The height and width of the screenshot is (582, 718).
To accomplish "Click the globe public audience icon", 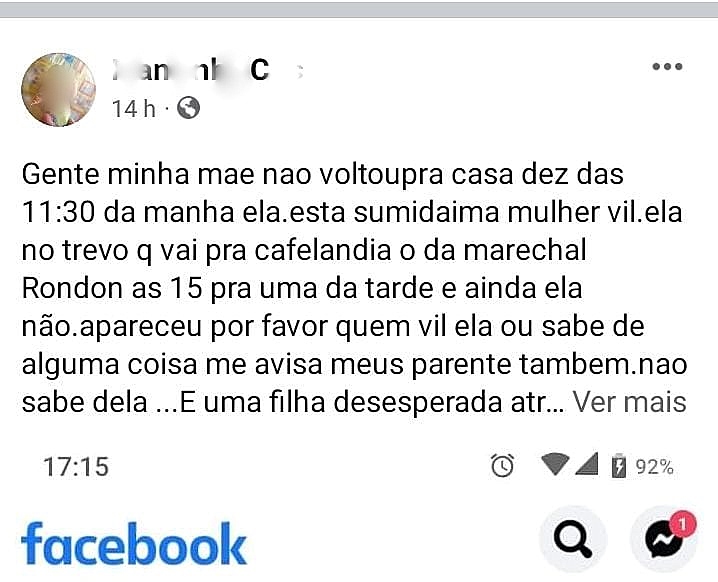I will point(188,108).
